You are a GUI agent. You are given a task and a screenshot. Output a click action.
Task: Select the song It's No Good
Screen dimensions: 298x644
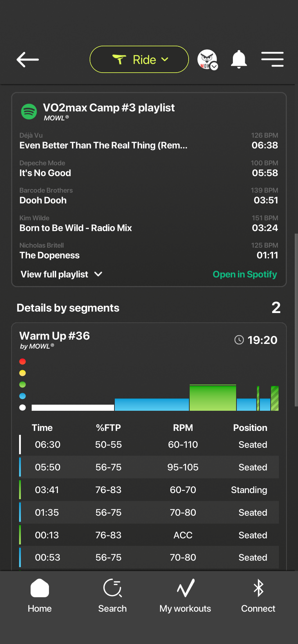pyautogui.click(x=149, y=169)
